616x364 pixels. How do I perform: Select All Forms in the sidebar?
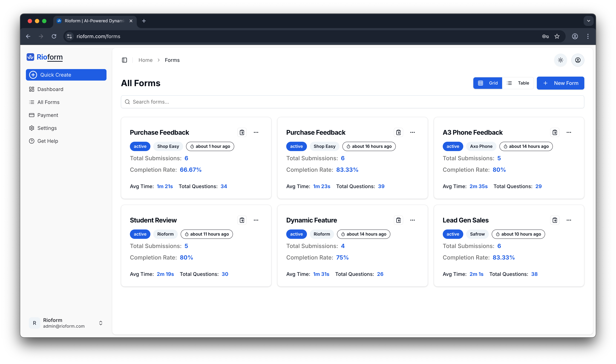point(48,102)
